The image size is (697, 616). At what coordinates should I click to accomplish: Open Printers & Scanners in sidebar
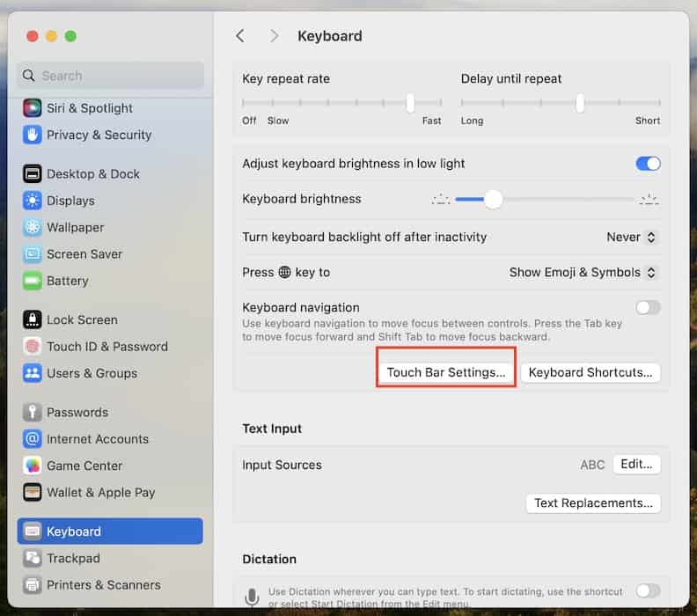coord(103,584)
